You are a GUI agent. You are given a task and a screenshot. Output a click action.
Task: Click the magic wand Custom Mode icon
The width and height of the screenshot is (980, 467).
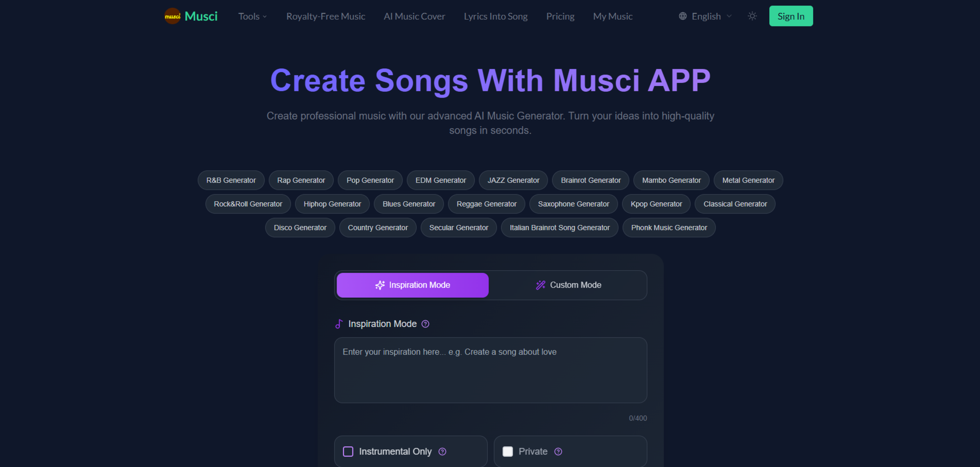click(540, 285)
